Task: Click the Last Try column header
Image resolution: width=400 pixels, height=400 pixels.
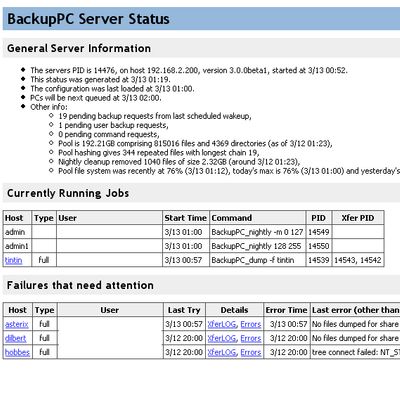Action: coord(184,310)
